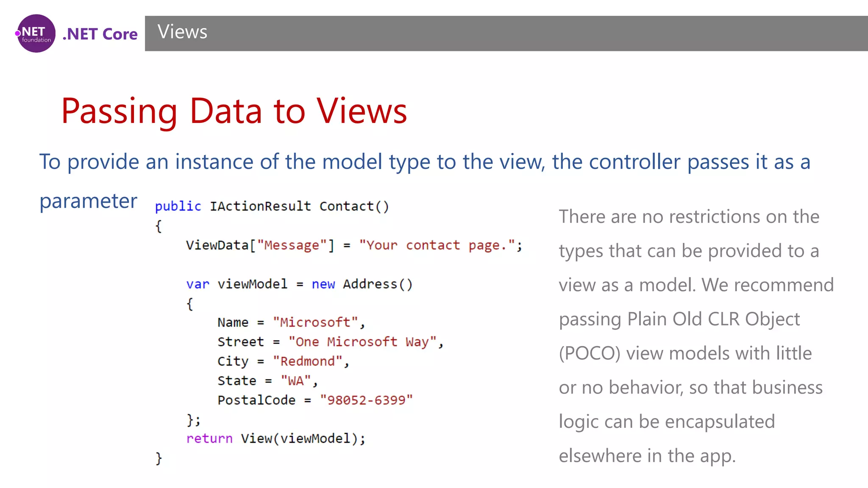Click the State = "WA" code line

[267, 381]
